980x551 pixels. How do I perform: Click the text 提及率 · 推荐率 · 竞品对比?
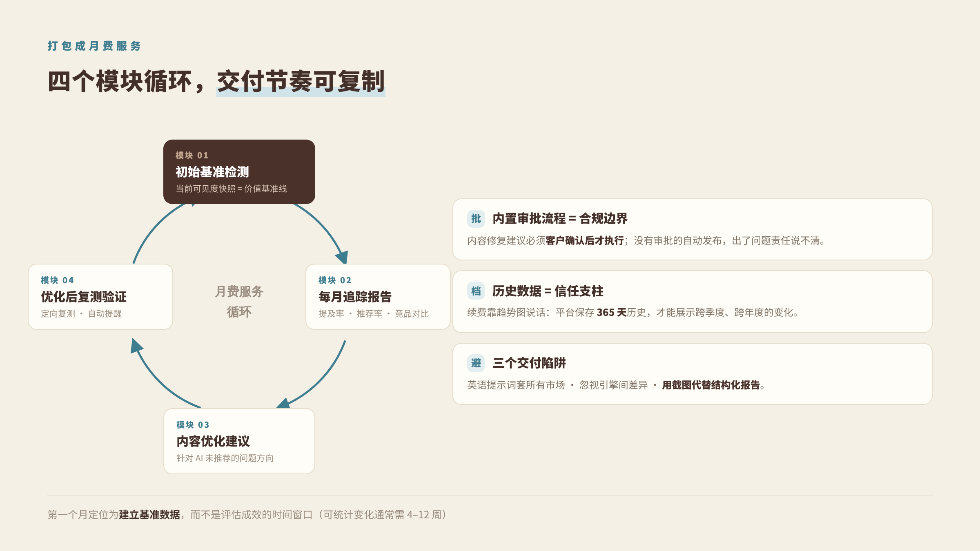click(x=374, y=313)
